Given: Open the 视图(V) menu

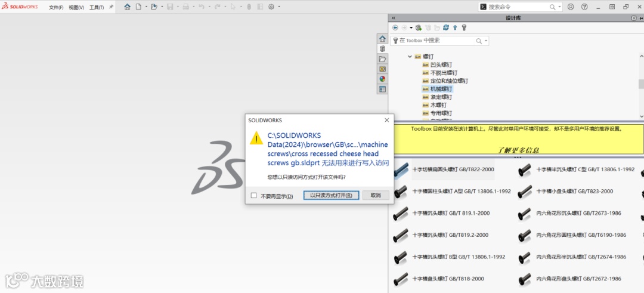Looking at the screenshot, I should (x=76, y=7).
